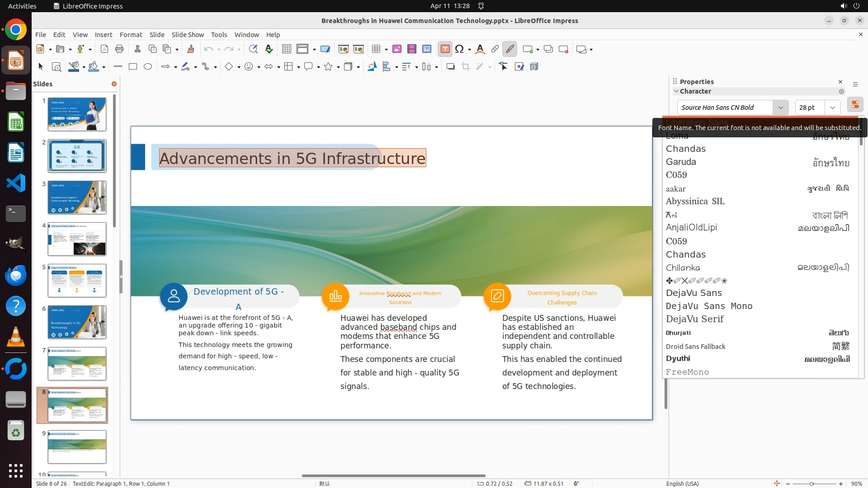Open the Slide Show menu

[x=188, y=35]
